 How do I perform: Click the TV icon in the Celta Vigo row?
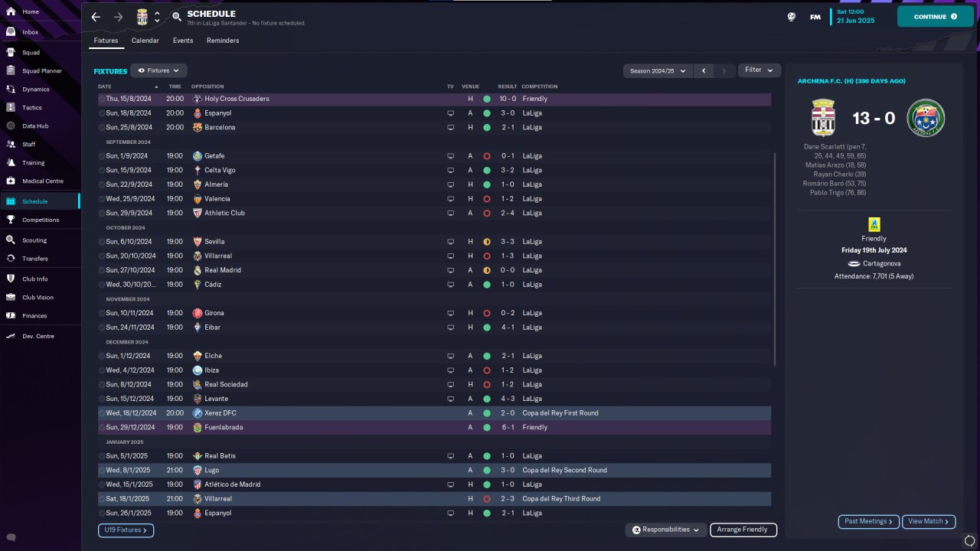pos(451,171)
